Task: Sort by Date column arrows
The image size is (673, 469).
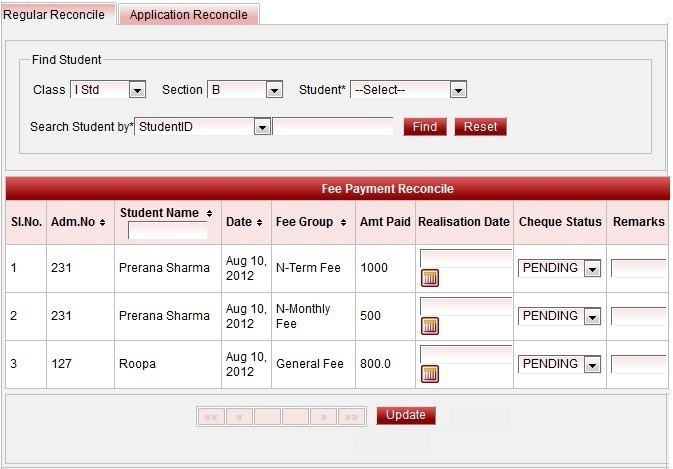Action: coord(260,222)
